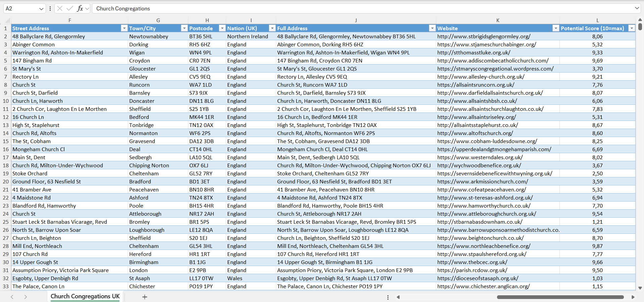Image resolution: width=644 pixels, height=302 pixels.
Task: Click the previous sheet navigation arrow
Action: (x=12, y=297)
